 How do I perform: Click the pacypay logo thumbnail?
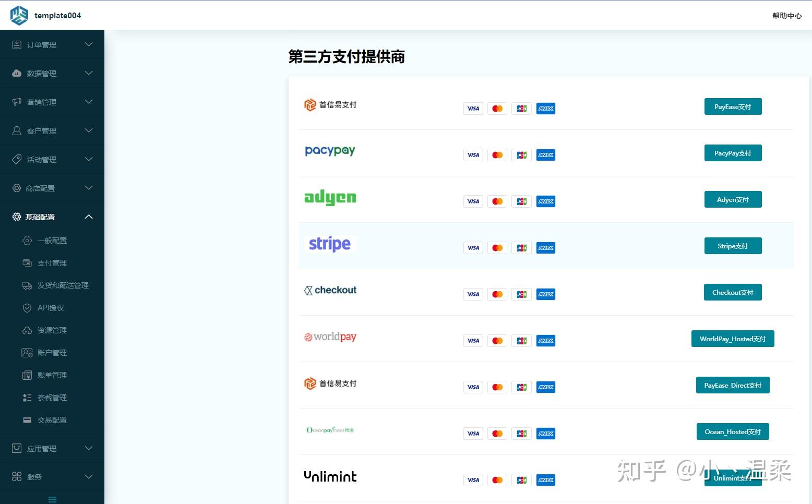tap(330, 151)
